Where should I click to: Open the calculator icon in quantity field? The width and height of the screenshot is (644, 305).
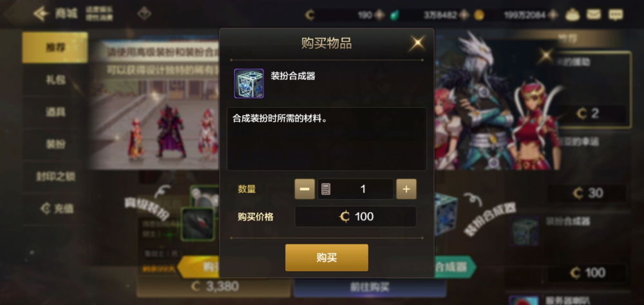click(326, 189)
